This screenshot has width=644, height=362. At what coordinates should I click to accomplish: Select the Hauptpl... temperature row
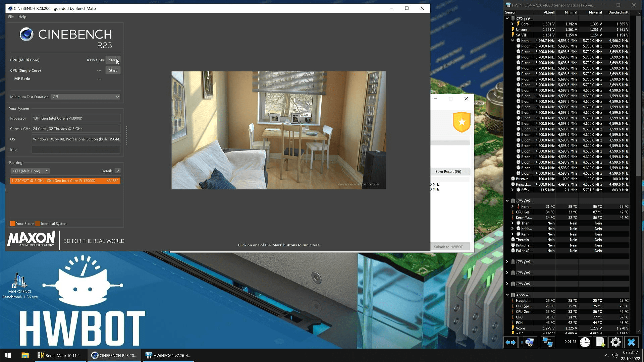567,301
